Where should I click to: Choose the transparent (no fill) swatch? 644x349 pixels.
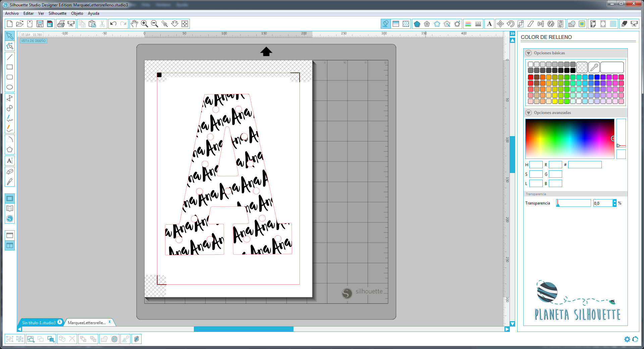(582, 67)
